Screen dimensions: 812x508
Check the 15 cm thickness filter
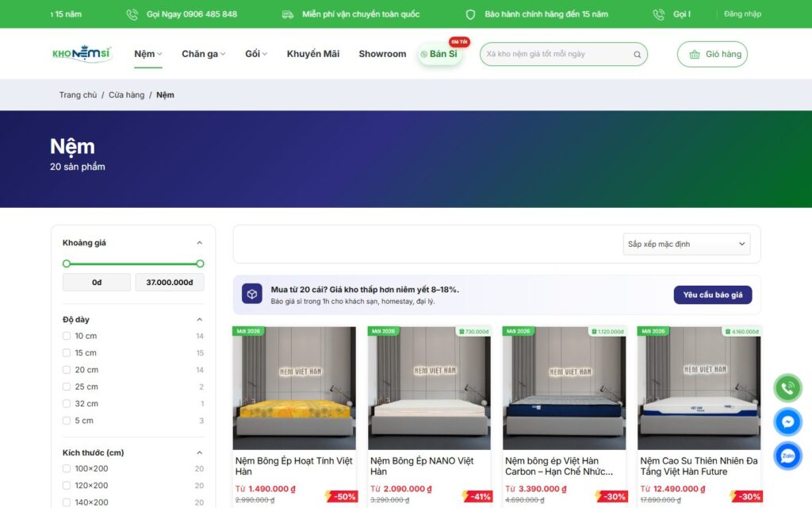click(x=67, y=353)
